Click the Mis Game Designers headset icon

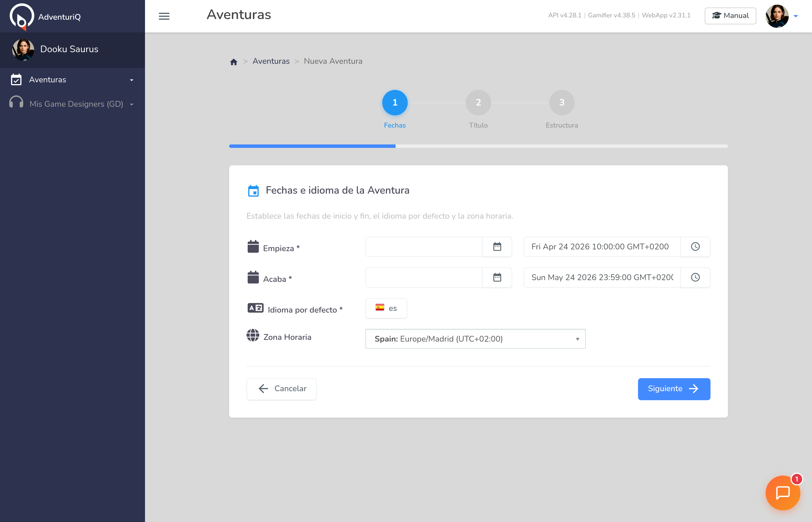pyautogui.click(x=16, y=102)
